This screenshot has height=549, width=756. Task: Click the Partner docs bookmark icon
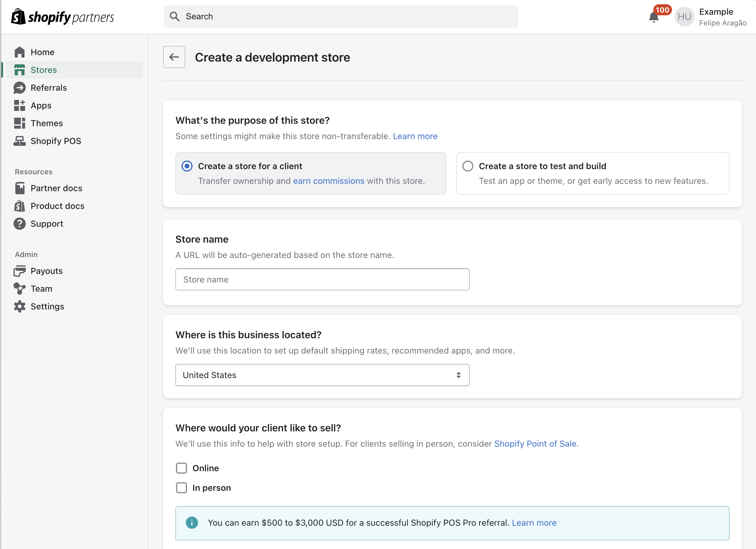tap(19, 188)
